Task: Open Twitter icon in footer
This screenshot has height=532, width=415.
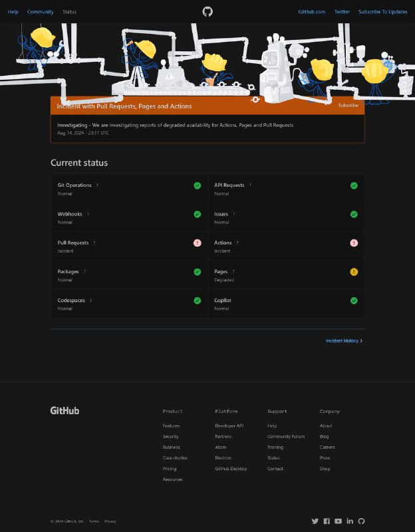Action: point(315,521)
